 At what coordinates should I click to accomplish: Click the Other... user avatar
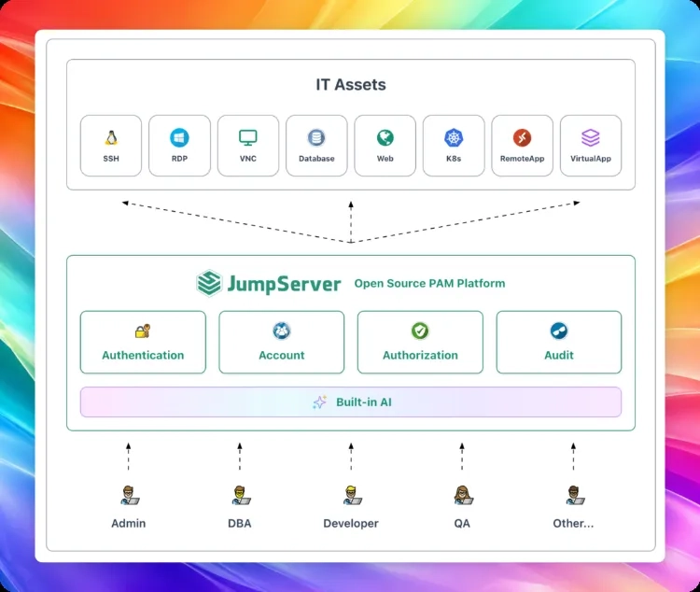[575, 496]
